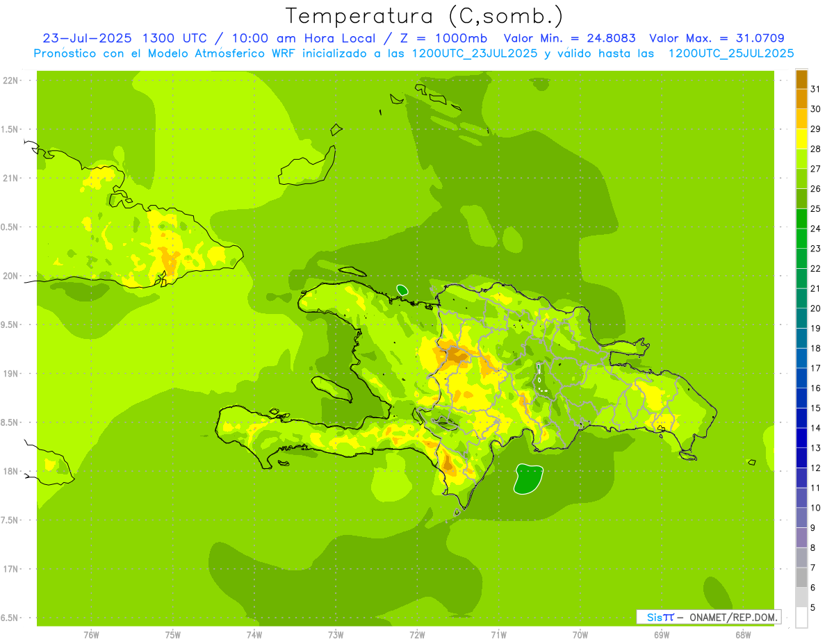Click the '72W' longitude label
This screenshot has width=834, height=644.
(417, 635)
